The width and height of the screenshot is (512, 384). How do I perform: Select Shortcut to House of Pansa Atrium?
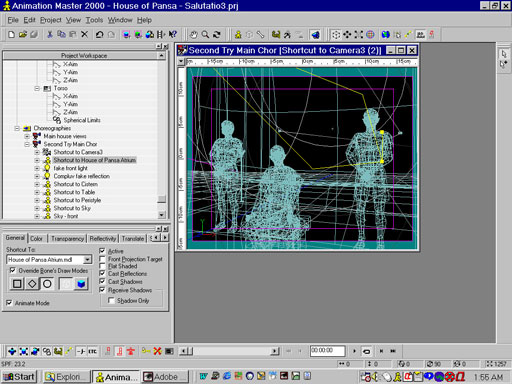coord(95,160)
